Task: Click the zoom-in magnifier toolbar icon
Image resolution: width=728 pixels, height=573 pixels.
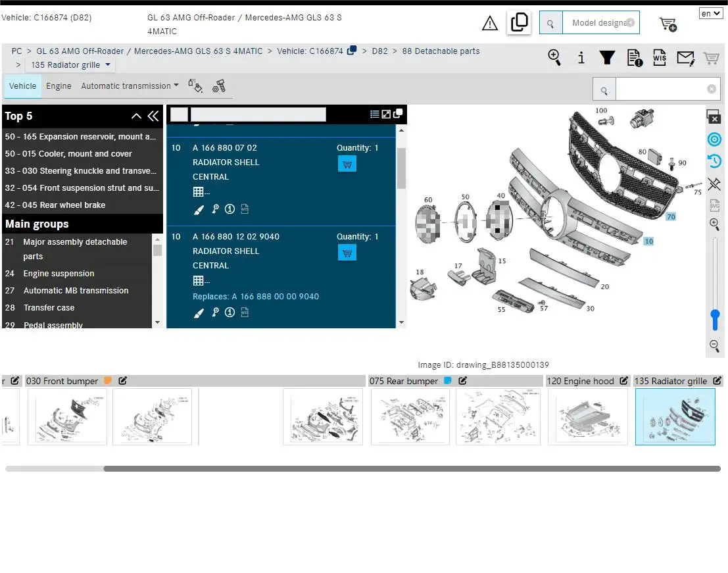Action: [554, 58]
